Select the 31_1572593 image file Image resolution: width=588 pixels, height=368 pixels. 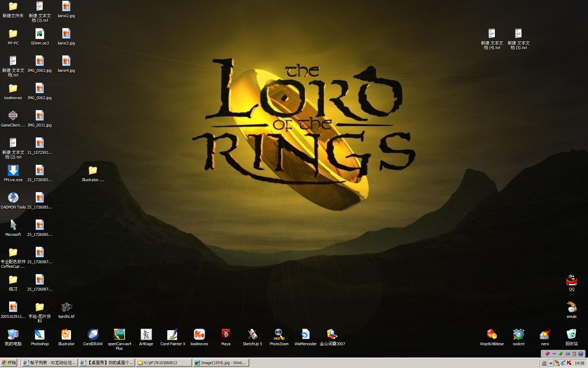click(x=40, y=146)
